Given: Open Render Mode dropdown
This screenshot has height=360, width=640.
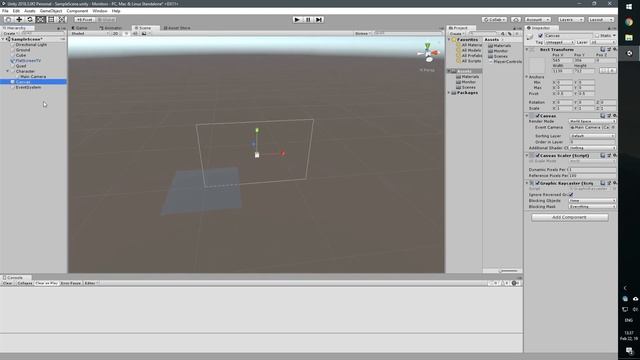Looking at the screenshot, I should tap(592, 122).
